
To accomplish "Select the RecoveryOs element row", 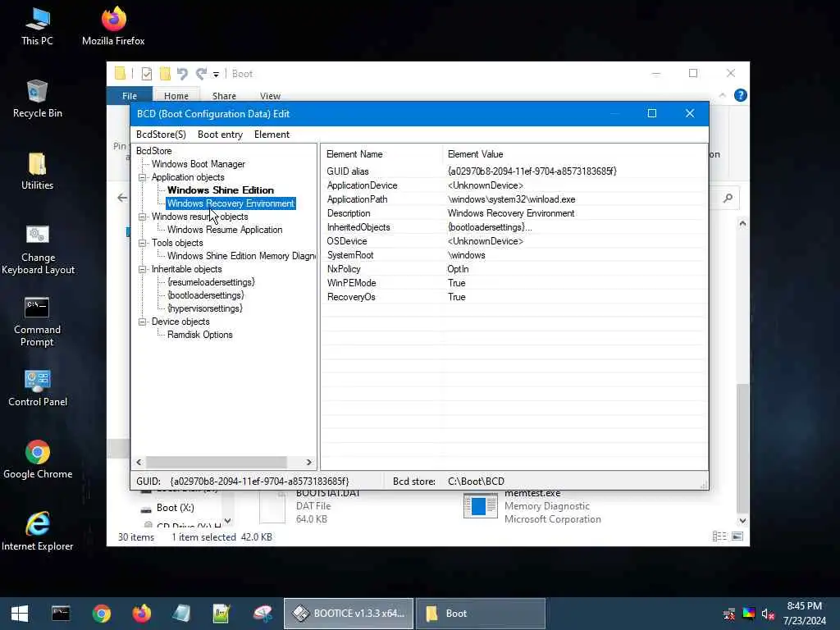I will pyautogui.click(x=514, y=297).
